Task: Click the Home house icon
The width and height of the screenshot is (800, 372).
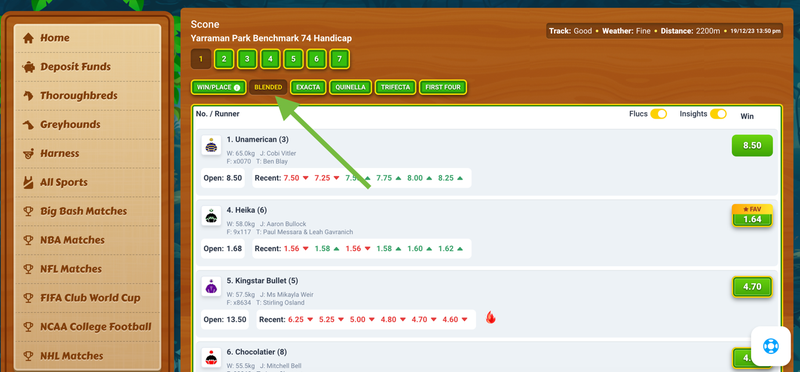Action: 29,38
